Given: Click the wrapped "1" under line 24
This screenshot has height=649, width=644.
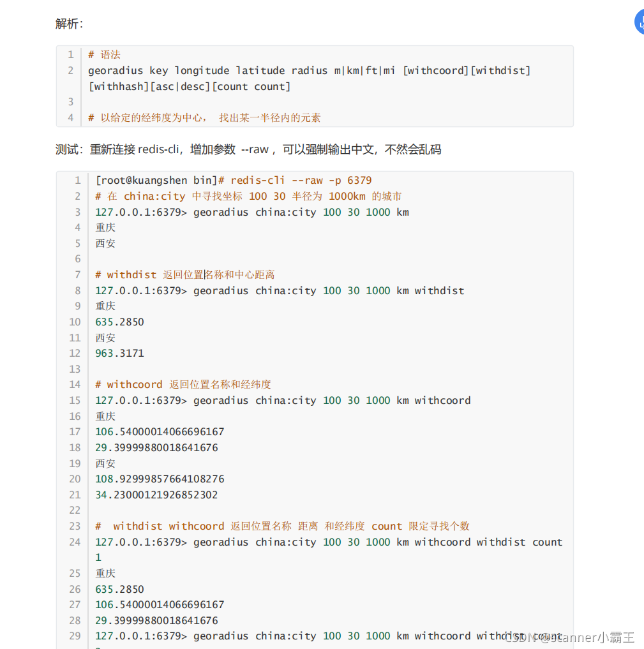Looking at the screenshot, I should 98,558.
